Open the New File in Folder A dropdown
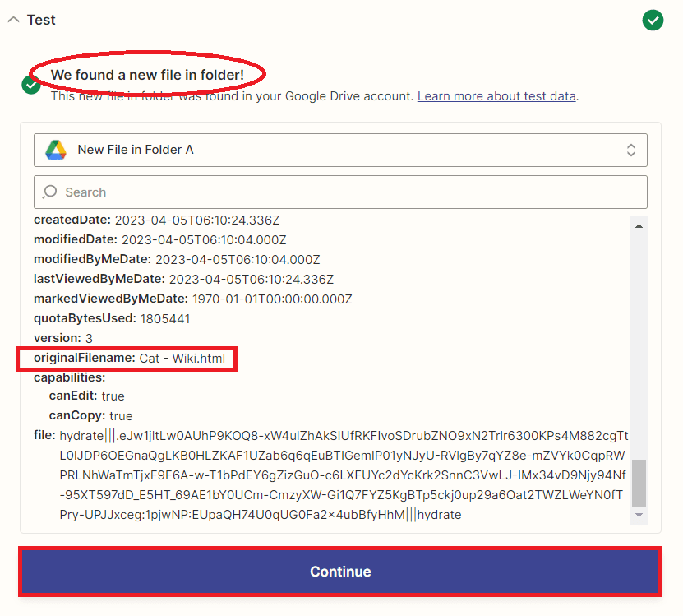 (x=340, y=150)
